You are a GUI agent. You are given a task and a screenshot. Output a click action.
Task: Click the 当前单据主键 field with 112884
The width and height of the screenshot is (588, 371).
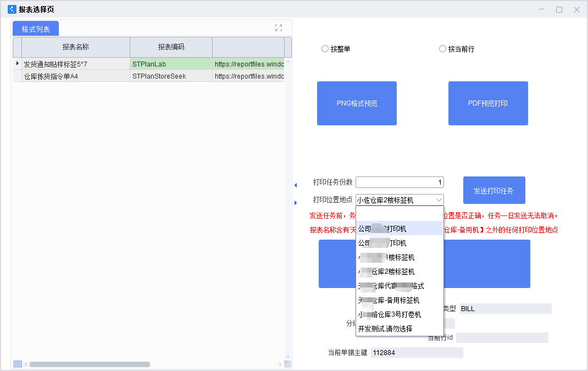click(417, 352)
